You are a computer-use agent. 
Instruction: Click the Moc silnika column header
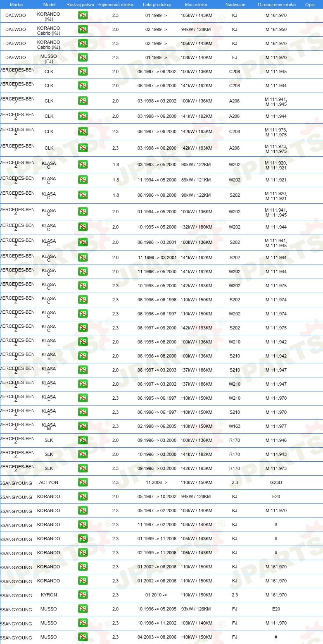pyautogui.click(x=196, y=4)
